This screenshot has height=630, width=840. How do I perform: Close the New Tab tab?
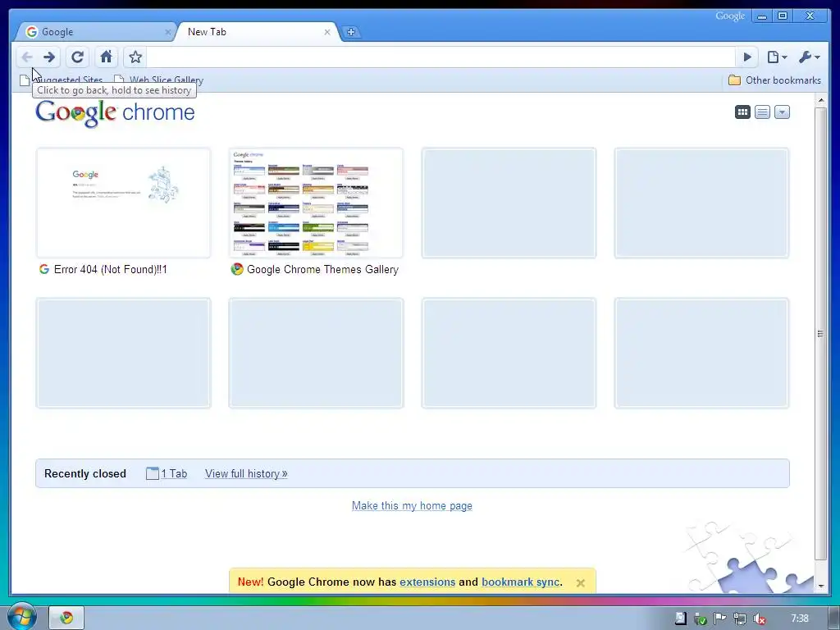click(327, 32)
